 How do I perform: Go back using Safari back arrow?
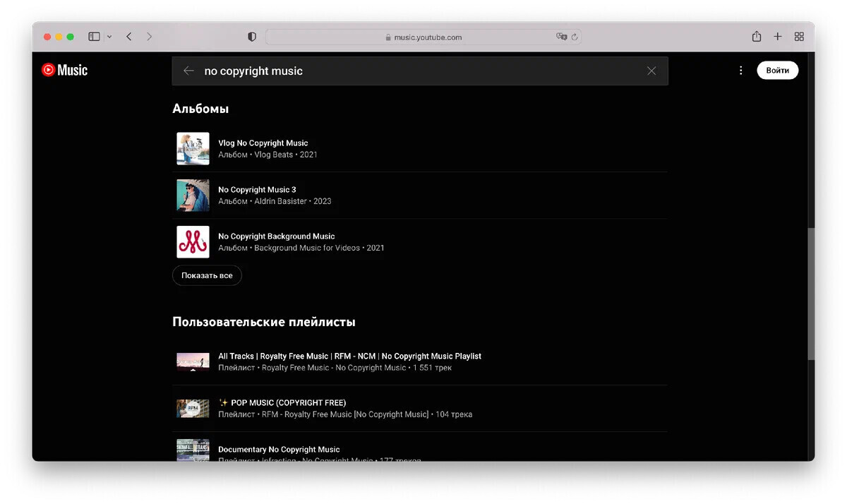(128, 37)
